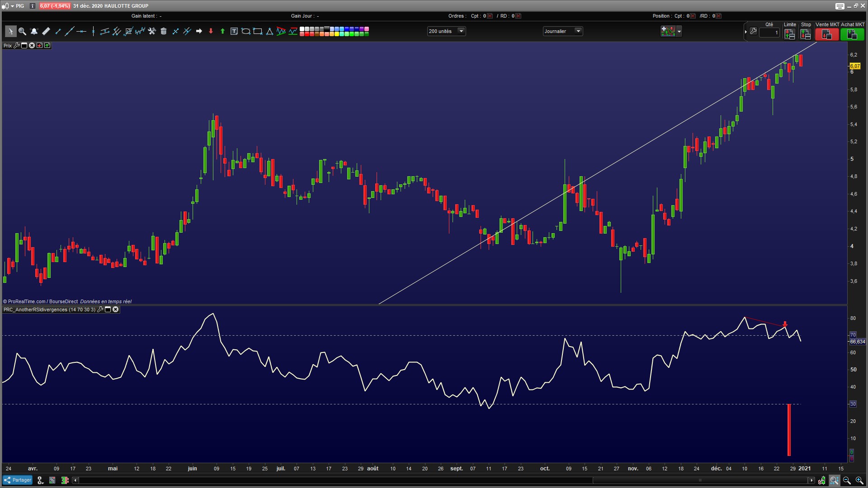Click the Achat MKT buy button
Viewport: 868px width, 488px height.
click(852, 34)
